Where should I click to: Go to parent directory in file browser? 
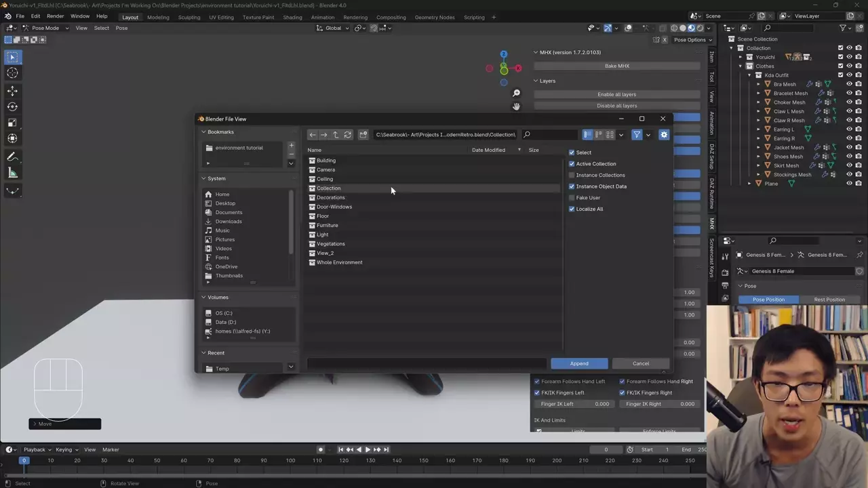pyautogui.click(x=336, y=135)
